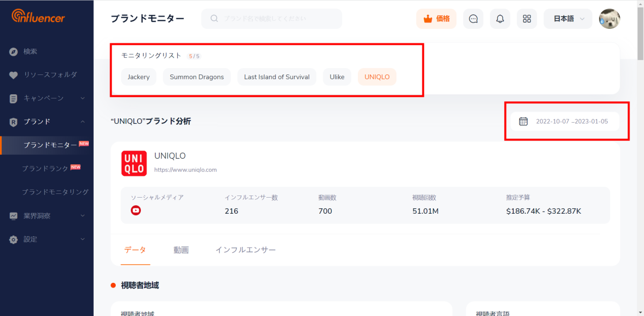
Task: Click the calendar icon in date range
Action: [x=523, y=122]
